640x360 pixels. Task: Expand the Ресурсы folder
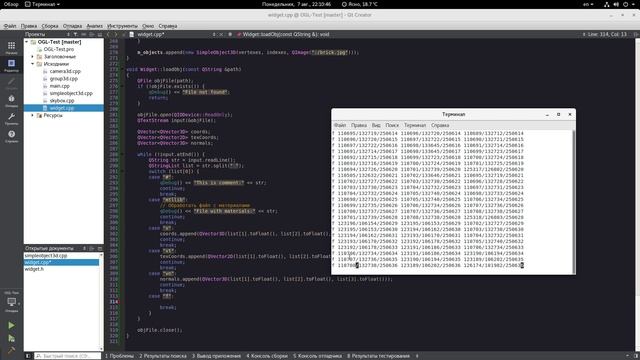tap(33, 116)
